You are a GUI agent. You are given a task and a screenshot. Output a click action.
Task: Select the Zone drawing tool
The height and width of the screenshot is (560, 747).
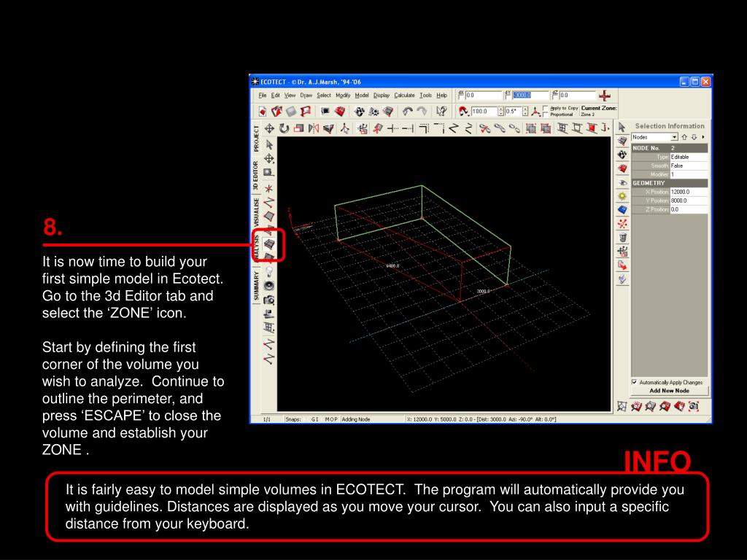click(269, 244)
